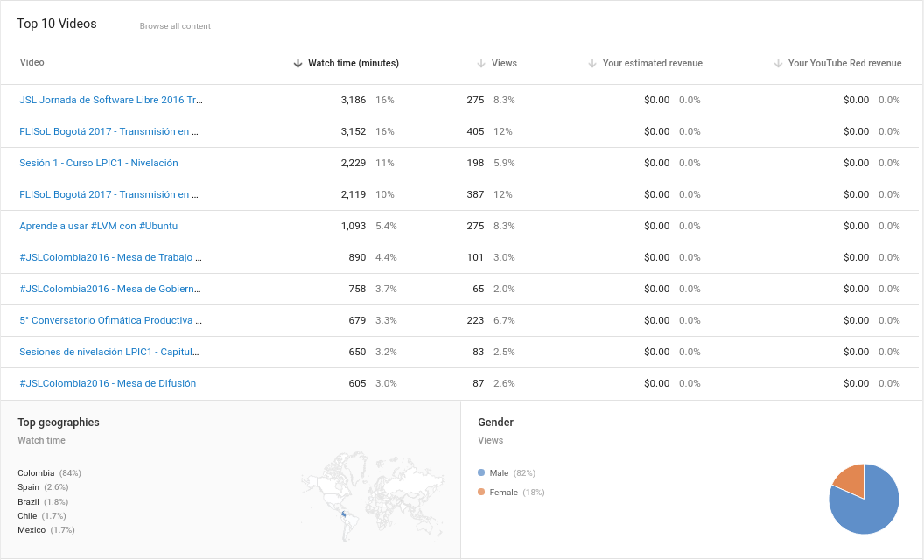Sort videos by Watch time descending
924x560 pixels.
297,63
